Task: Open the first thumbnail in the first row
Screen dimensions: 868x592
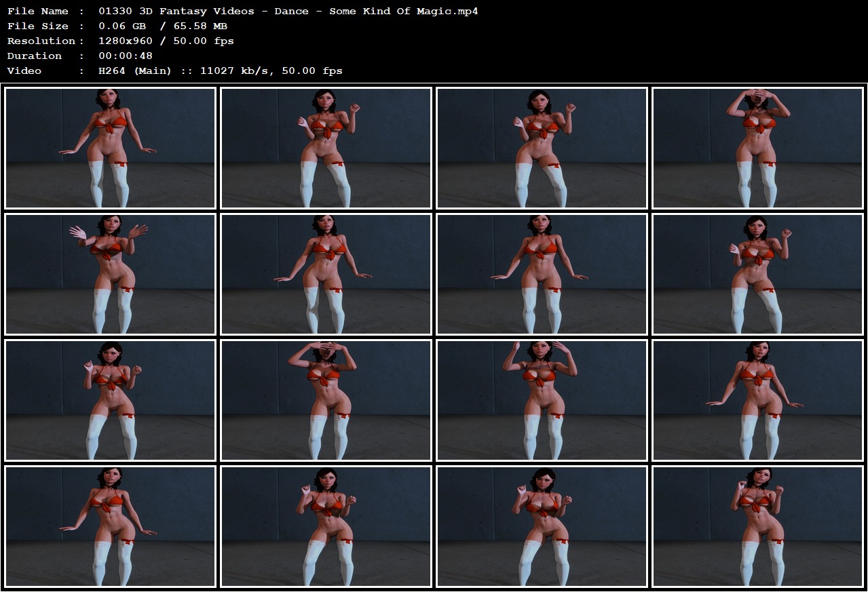Action: coord(110,148)
